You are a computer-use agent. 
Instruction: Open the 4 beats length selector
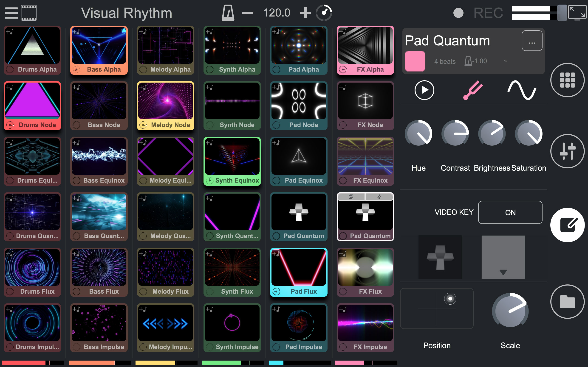pyautogui.click(x=445, y=61)
